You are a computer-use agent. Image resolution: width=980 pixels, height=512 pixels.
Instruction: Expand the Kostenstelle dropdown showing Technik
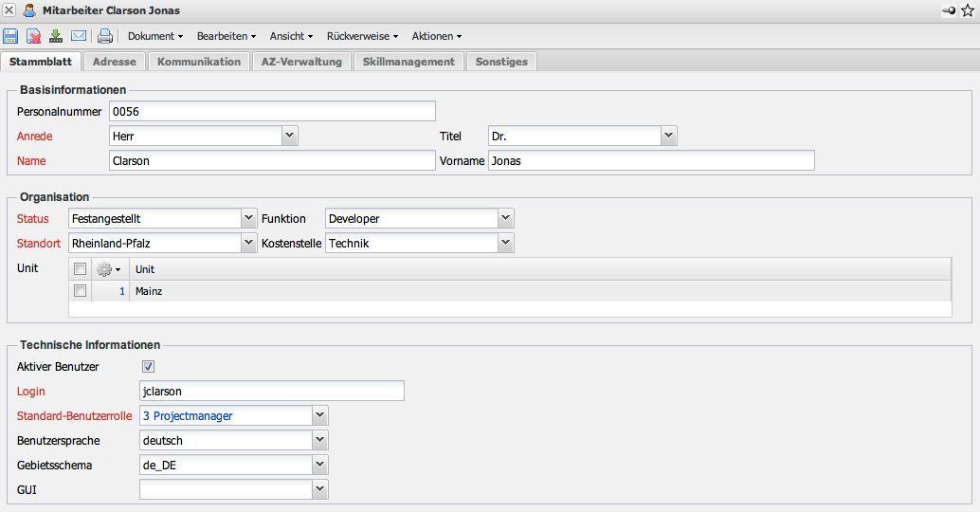[x=506, y=244]
